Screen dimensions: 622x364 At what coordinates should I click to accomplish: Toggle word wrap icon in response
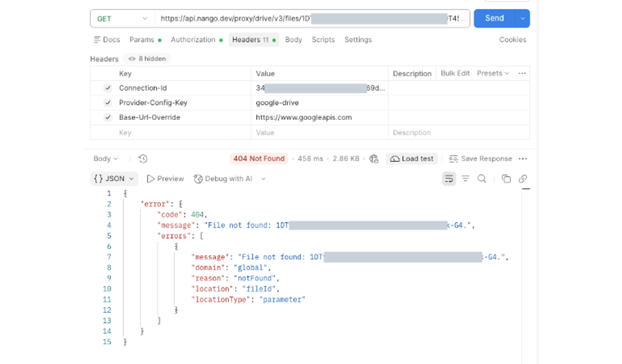(x=449, y=179)
